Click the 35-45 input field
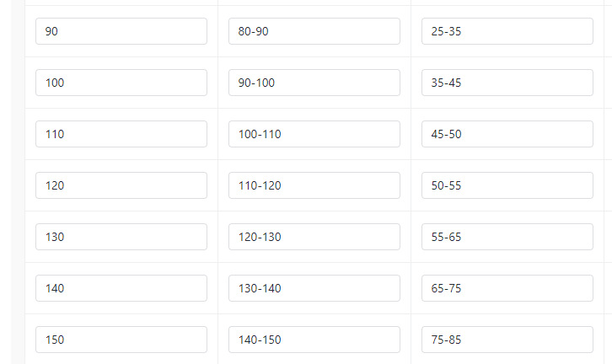Viewport: 612px width, 364px height. (507, 83)
